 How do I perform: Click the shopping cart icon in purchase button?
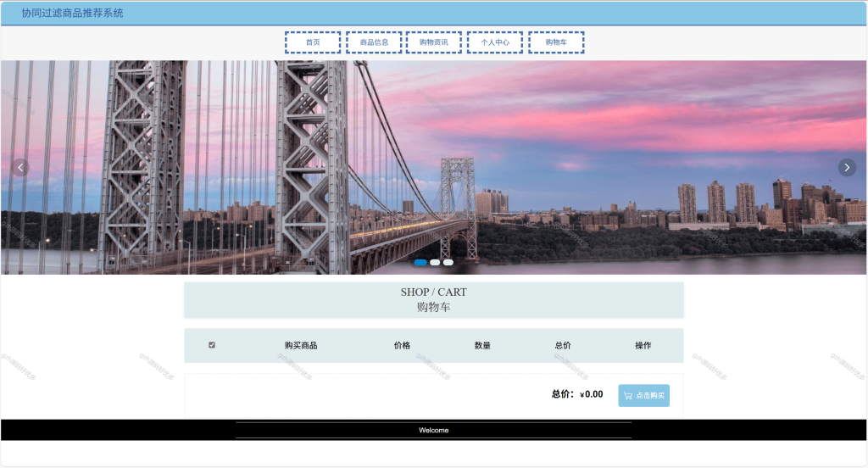coord(628,395)
